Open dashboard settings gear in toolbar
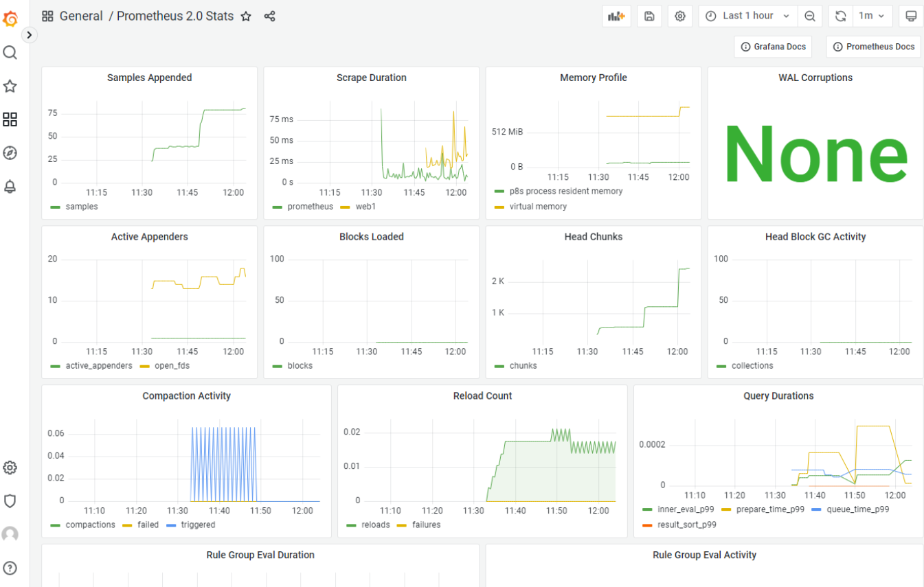This screenshot has width=924, height=587. pos(680,16)
